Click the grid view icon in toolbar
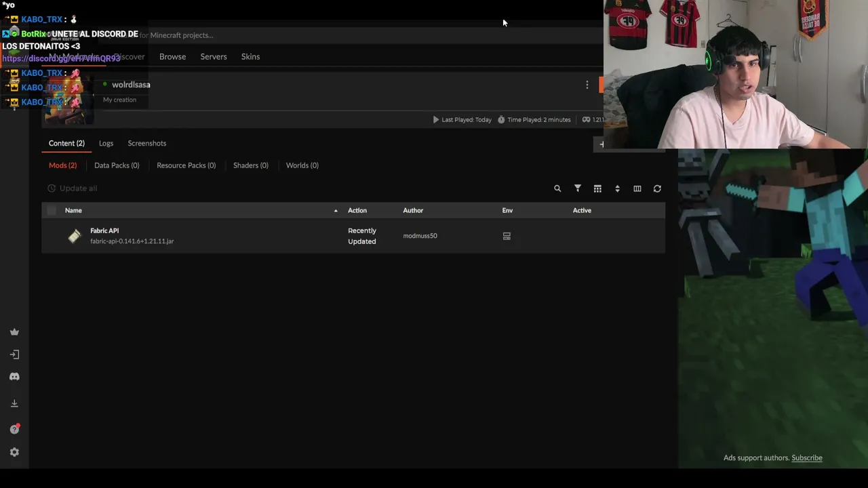The width and height of the screenshot is (868, 488). tap(597, 188)
